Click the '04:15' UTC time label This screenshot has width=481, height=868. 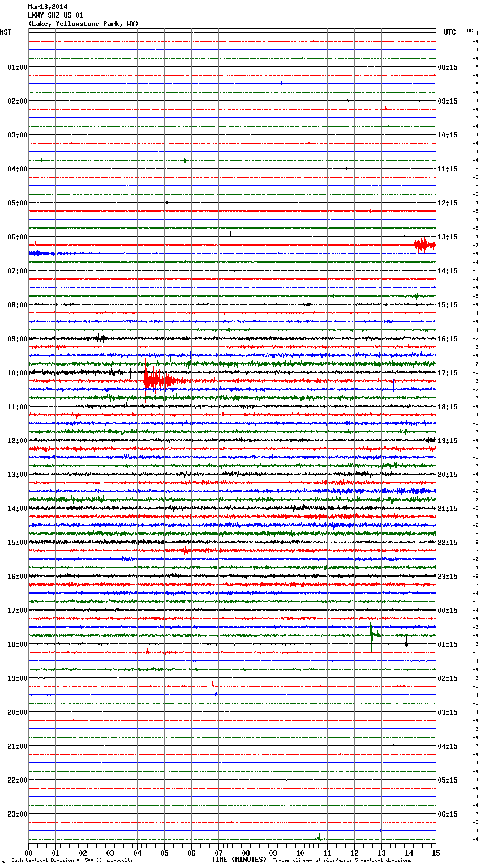[x=448, y=746]
